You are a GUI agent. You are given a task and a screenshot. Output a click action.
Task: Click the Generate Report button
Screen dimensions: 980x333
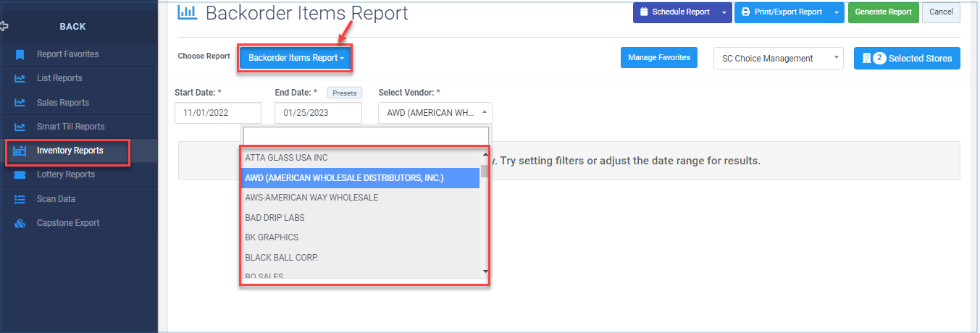[x=883, y=12]
